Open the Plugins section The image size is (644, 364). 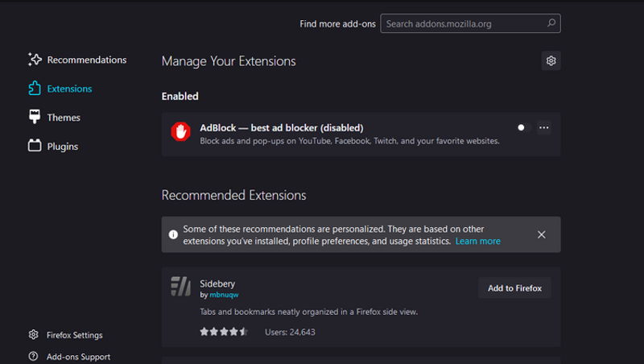pos(62,147)
